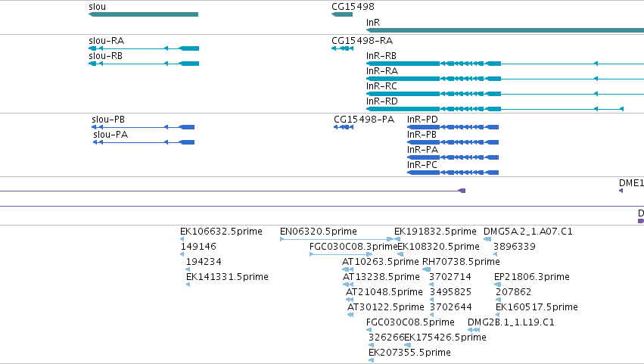Open the InR-RA transcript label
The height and width of the screenshot is (364, 644).
tap(382, 71)
